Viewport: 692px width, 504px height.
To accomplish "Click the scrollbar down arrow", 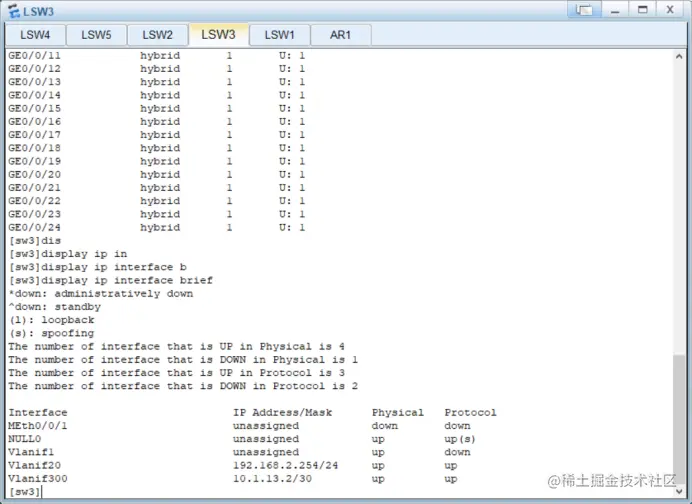I will tap(679, 491).
